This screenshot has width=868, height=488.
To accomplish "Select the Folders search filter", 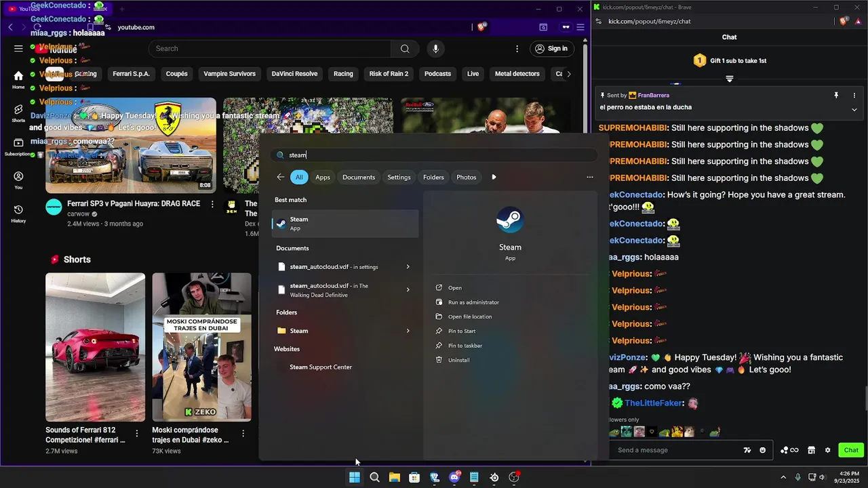I will pos(433,177).
